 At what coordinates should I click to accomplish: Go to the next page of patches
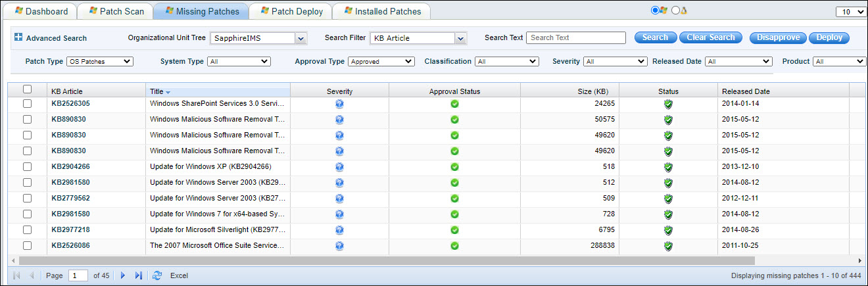[x=123, y=275]
